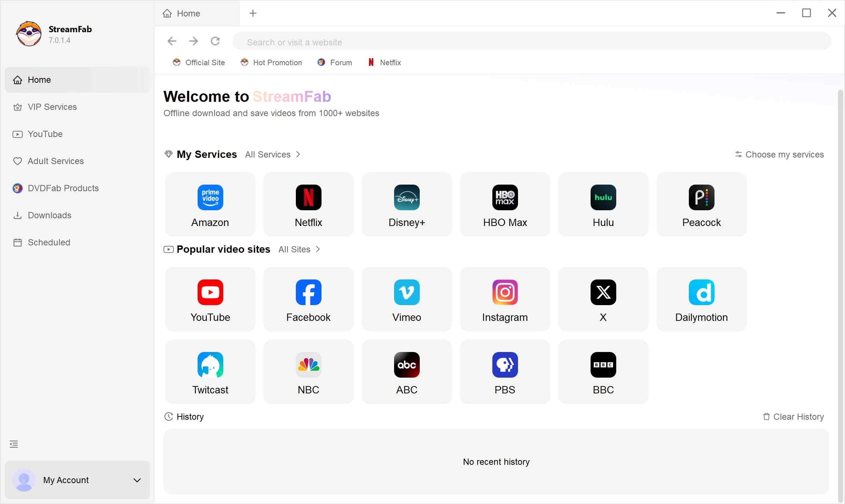Click the StreamFab sloth logo
Screen dimensions: 845x504
tap(29, 34)
